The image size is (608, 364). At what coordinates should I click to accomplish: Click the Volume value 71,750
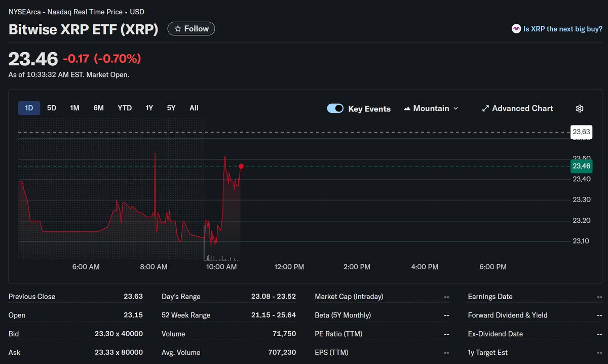[x=284, y=334]
